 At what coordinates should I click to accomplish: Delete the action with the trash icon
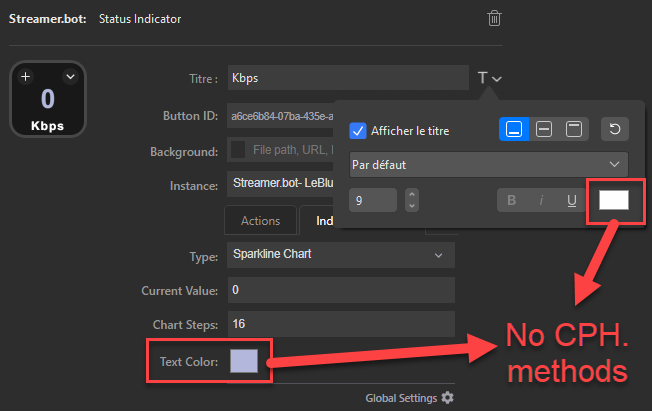click(x=494, y=18)
